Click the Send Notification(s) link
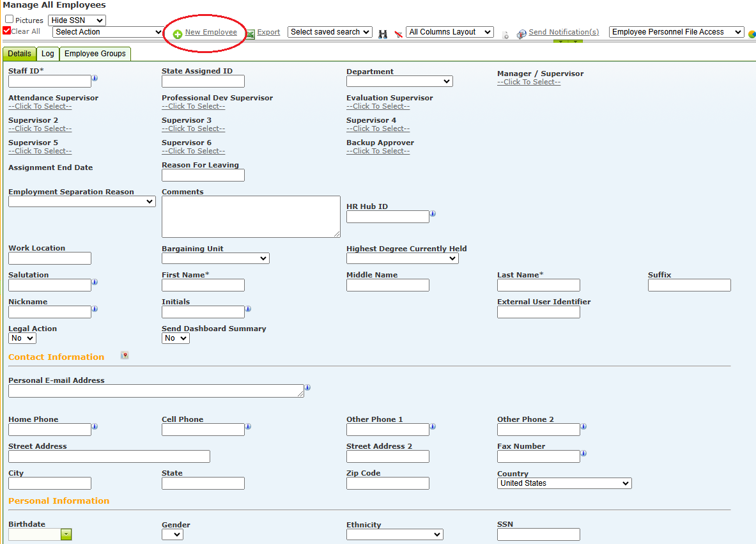Image resolution: width=756 pixels, height=544 pixels. tap(564, 32)
